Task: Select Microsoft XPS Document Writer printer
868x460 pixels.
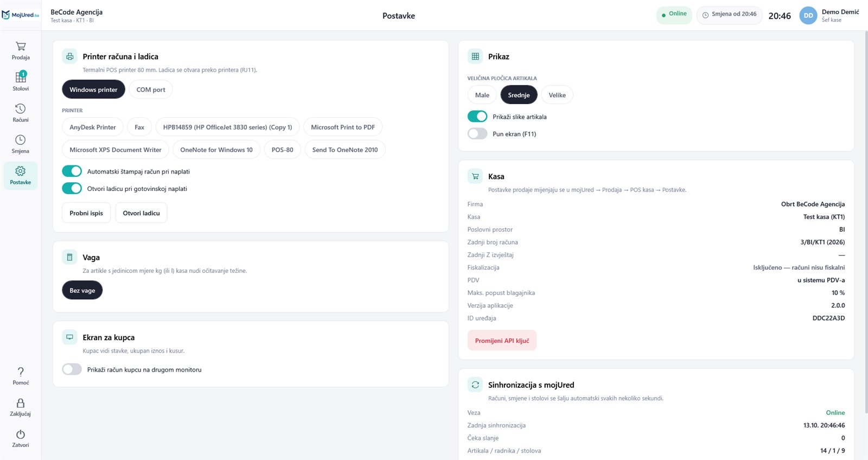Action: pyautogui.click(x=116, y=150)
